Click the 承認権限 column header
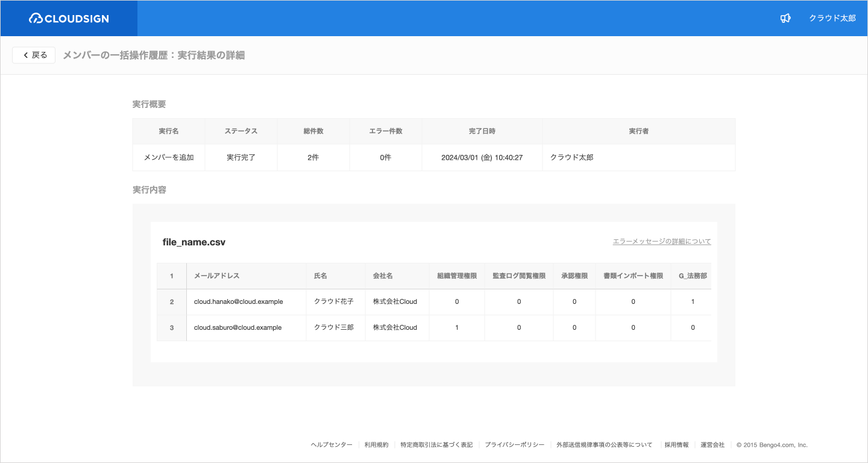This screenshot has width=868, height=463. pyautogui.click(x=574, y=276)
